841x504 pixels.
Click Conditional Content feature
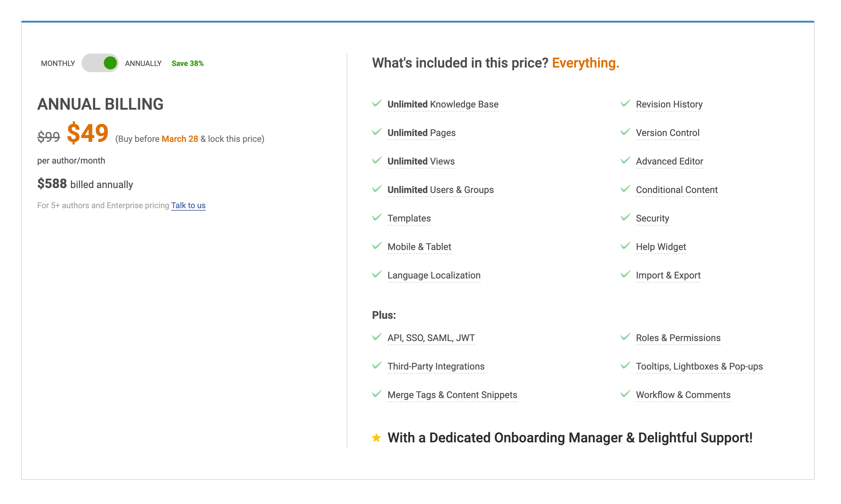(676, 190)
